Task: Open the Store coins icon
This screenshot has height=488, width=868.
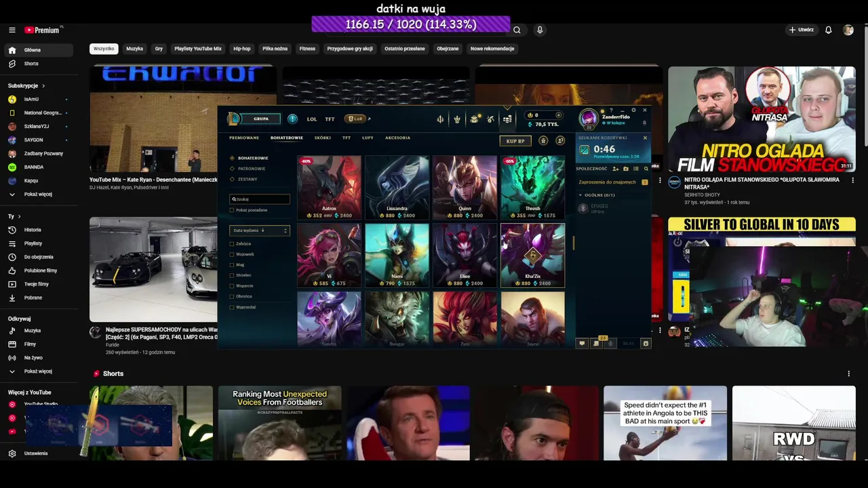Action: (507, 119)
